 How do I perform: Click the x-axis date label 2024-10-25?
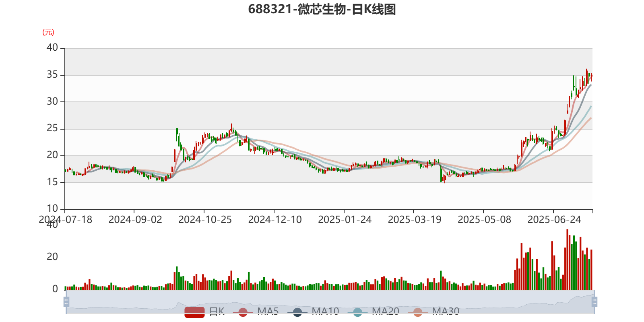click(205, 220)
